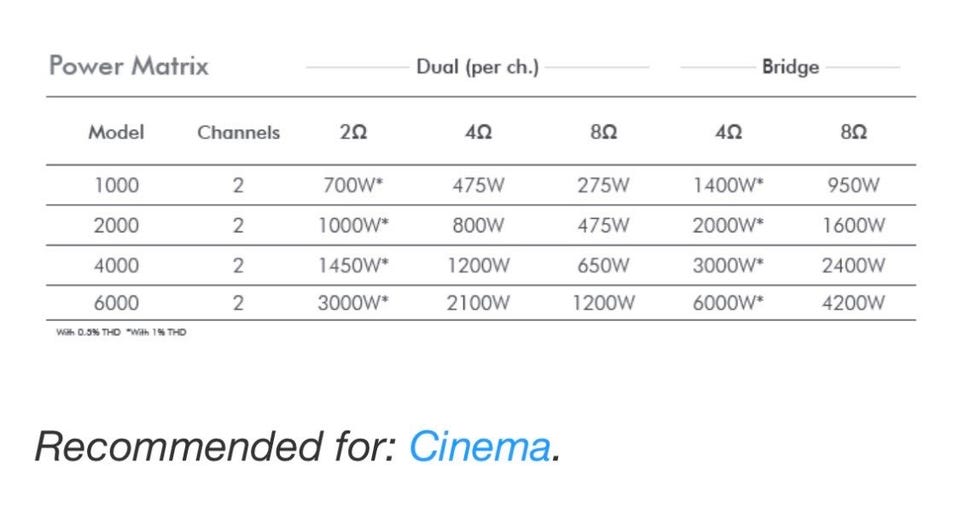Select the model 4000 row label
The width and height of the screenshot is (960, 509).
(x=116, y=266)
